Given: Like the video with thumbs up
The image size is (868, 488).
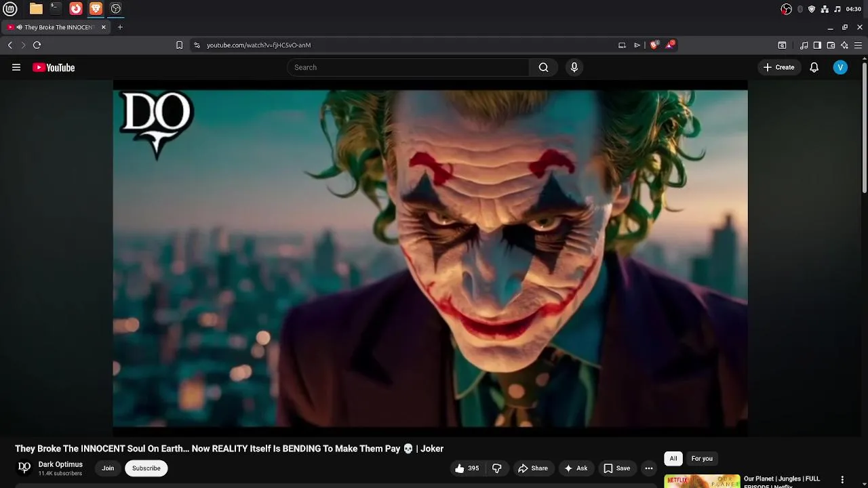Looking at the screenshot, I should [x=467, y=468].
